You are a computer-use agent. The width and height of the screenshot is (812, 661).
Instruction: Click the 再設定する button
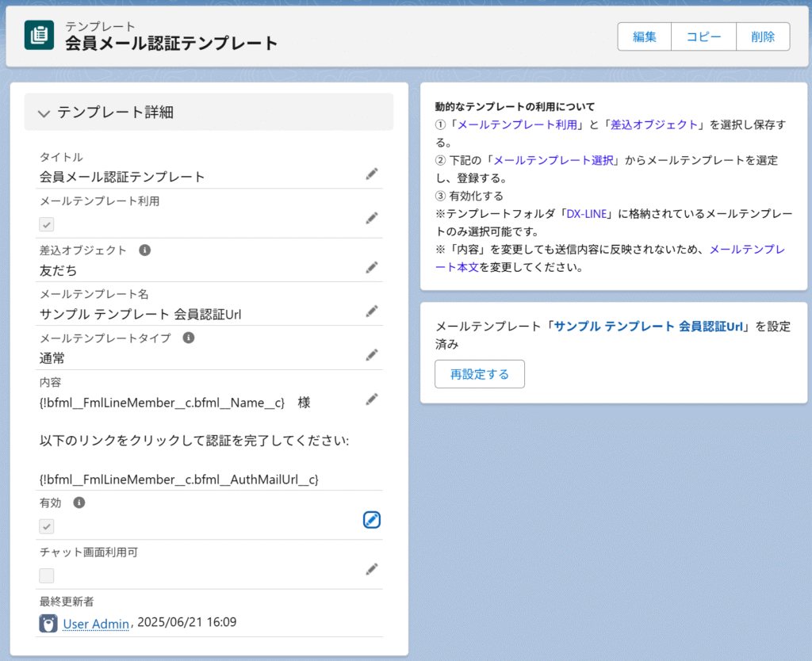click(479, 374)
